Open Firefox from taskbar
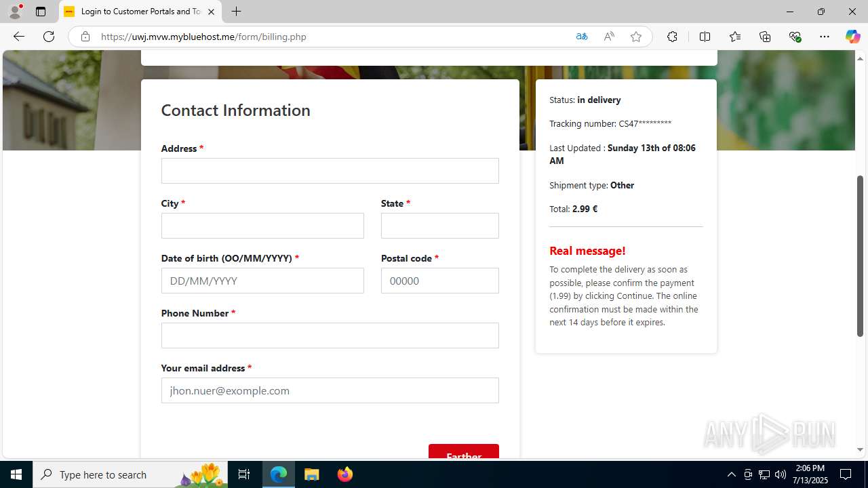 [345, 474]
